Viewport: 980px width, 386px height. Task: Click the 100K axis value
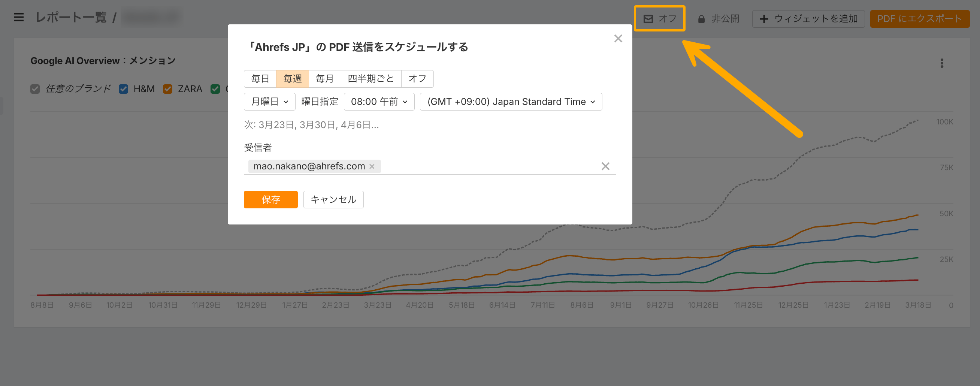coord(944,122)
